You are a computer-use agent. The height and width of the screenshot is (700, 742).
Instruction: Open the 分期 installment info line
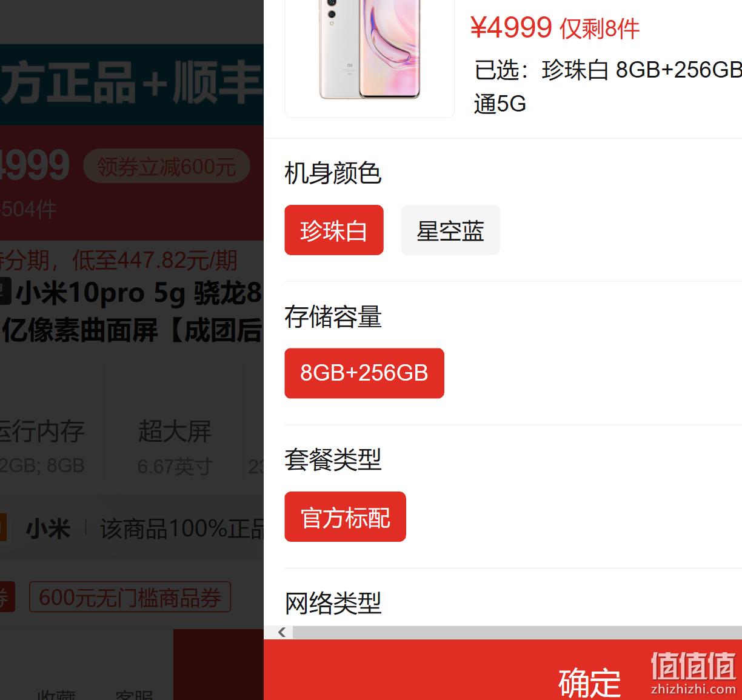(119, 261)
